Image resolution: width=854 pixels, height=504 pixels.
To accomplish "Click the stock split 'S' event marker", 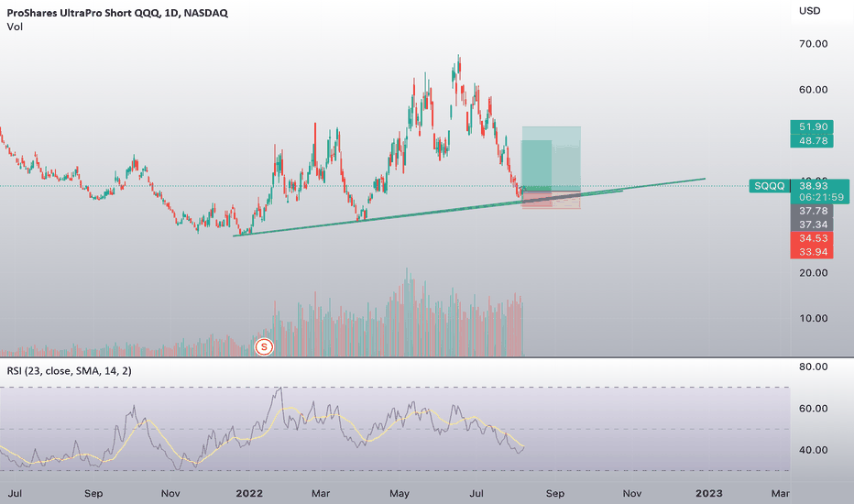I will 264,346.
